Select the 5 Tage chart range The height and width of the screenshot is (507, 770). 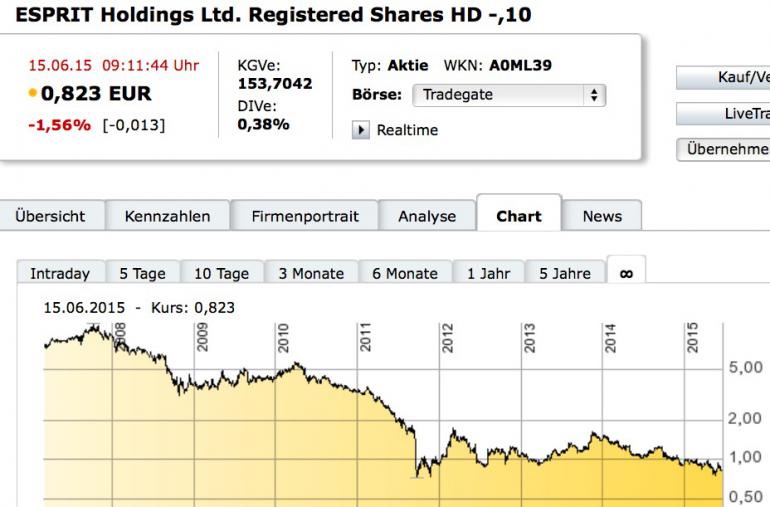tap(142, 273)
